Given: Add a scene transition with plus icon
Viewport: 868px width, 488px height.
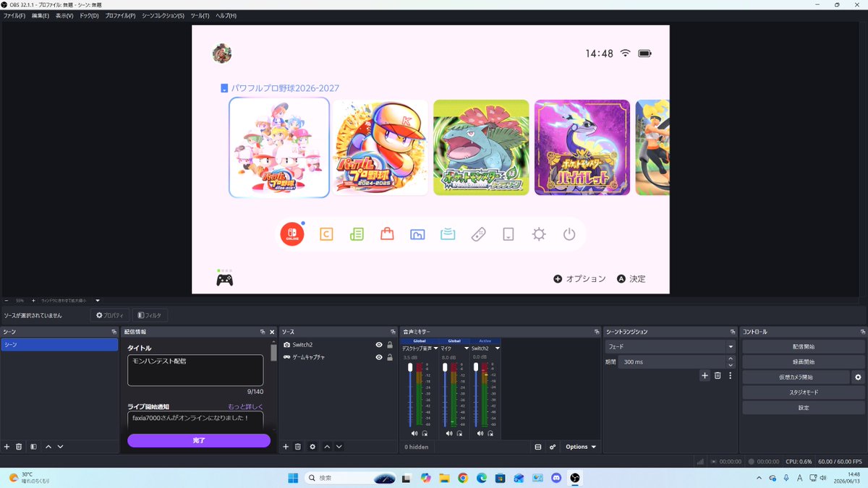Looking at the screenshot, I should click(705, 375).
